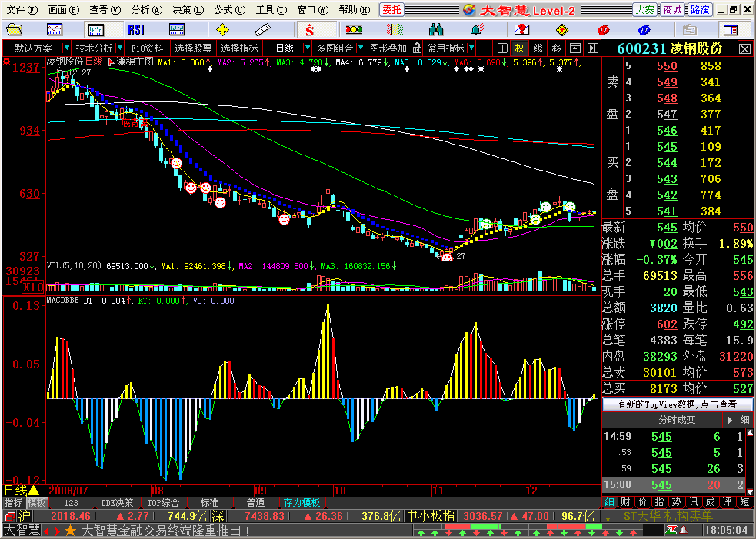Viewport: 756px width, 539px height.
Task: Click the 选择股票 button
Action: tap(193, 48)
